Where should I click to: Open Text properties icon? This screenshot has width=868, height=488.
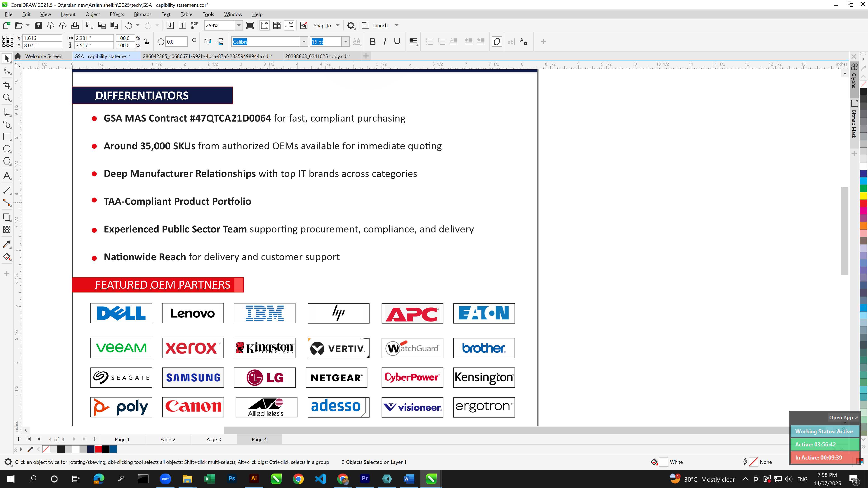(523, 42)
